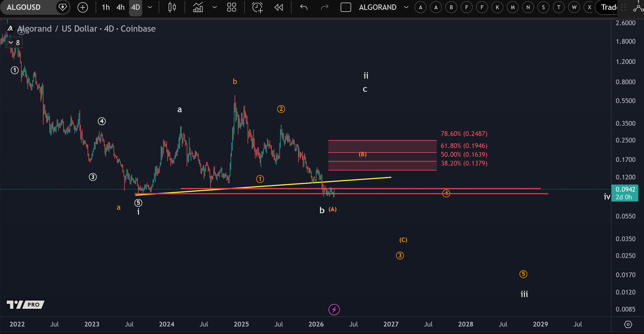644x334 pixels.
Task: Click the TradingView PRO logo
Action: click(25, 304)
